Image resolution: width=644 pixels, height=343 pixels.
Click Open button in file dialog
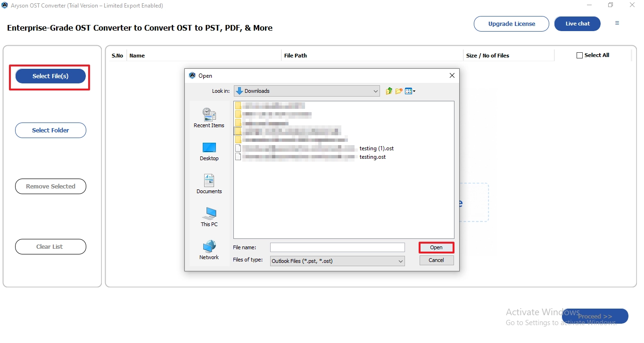click(x=436, y=247)
